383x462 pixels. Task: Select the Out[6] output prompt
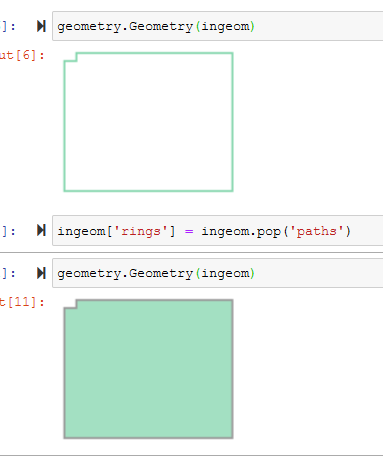click(22, 55)
